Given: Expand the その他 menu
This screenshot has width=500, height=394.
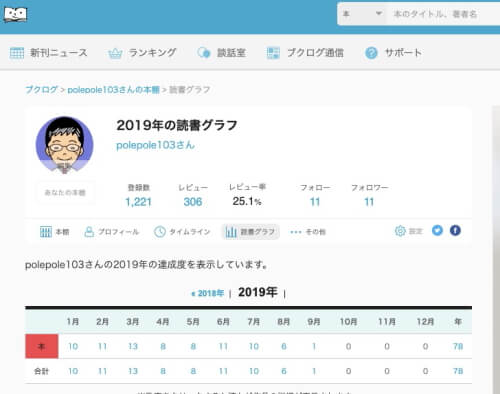Looking at the screenshot, I should pyautogui.click(x=308, y=232).
